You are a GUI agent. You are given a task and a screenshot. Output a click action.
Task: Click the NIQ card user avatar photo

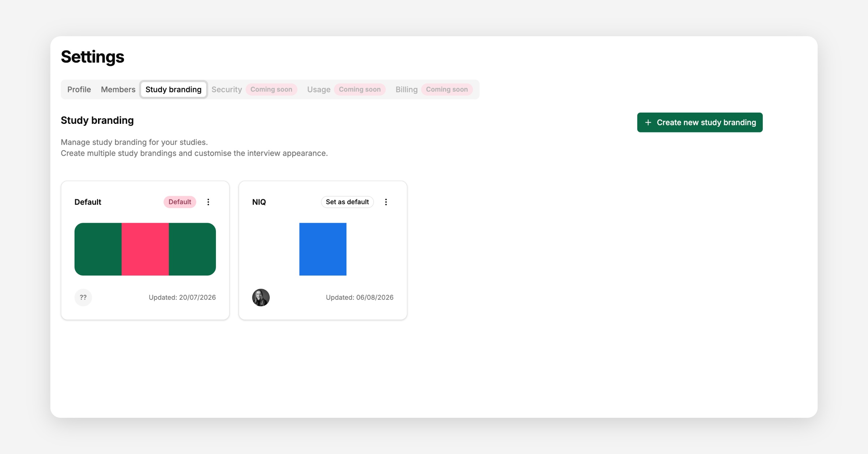click(x=261, y=298)
